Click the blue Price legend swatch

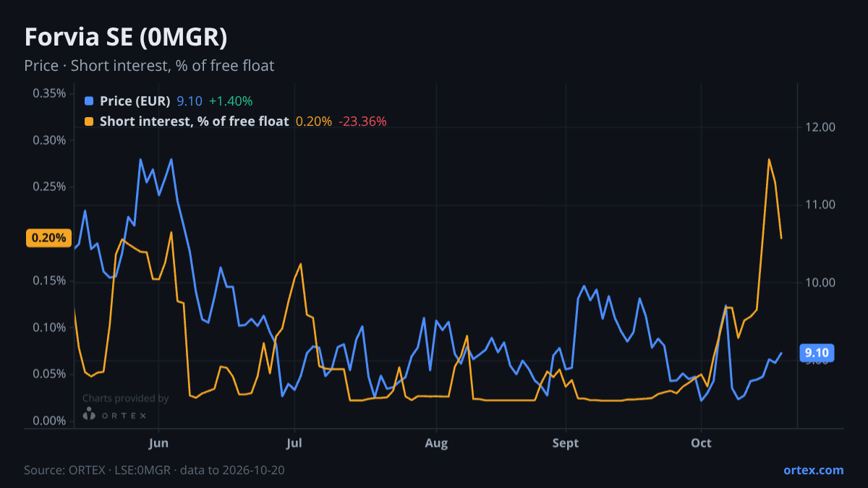[89, 101]
